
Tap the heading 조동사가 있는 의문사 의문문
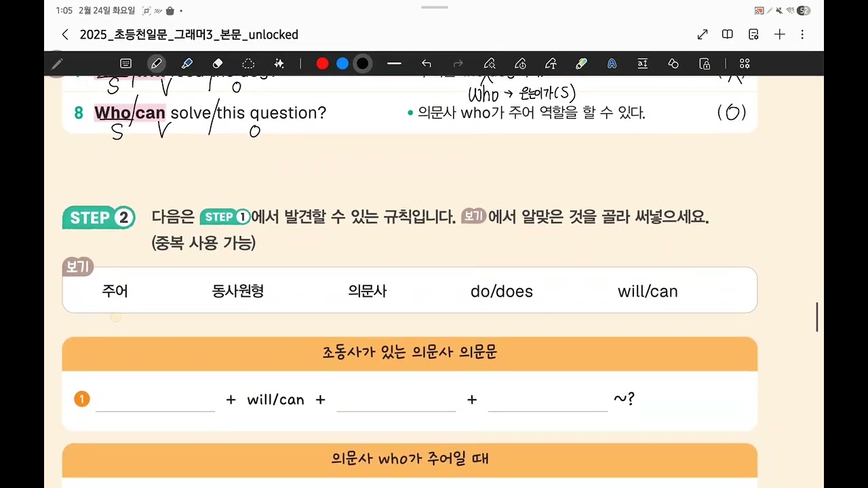point(410,352)
